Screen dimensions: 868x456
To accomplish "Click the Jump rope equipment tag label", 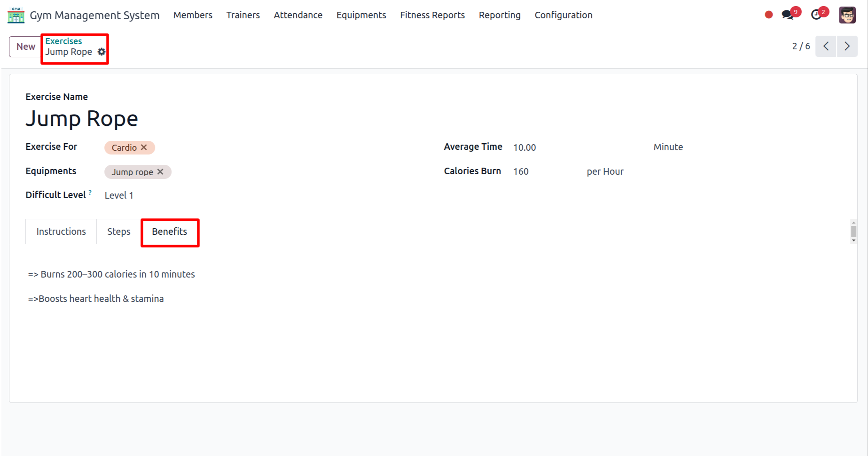I will pyautogui.click(x=132, y=172).
